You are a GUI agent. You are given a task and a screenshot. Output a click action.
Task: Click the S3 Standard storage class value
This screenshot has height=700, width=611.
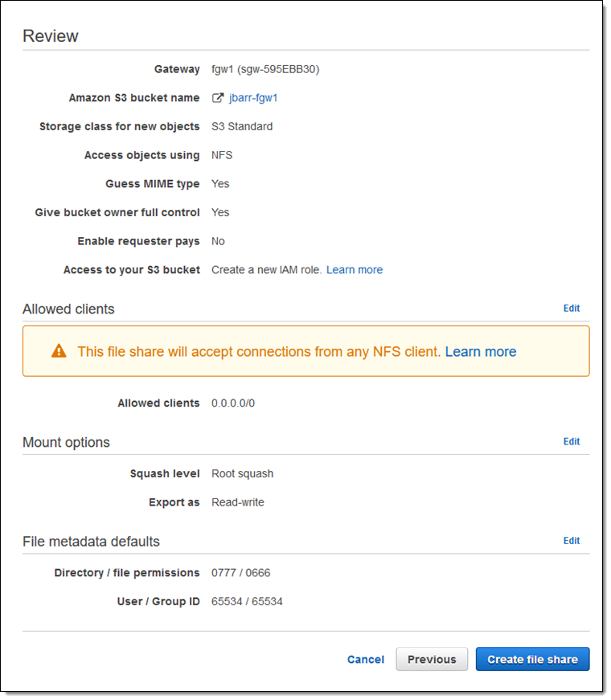click(x=242, y=126)
